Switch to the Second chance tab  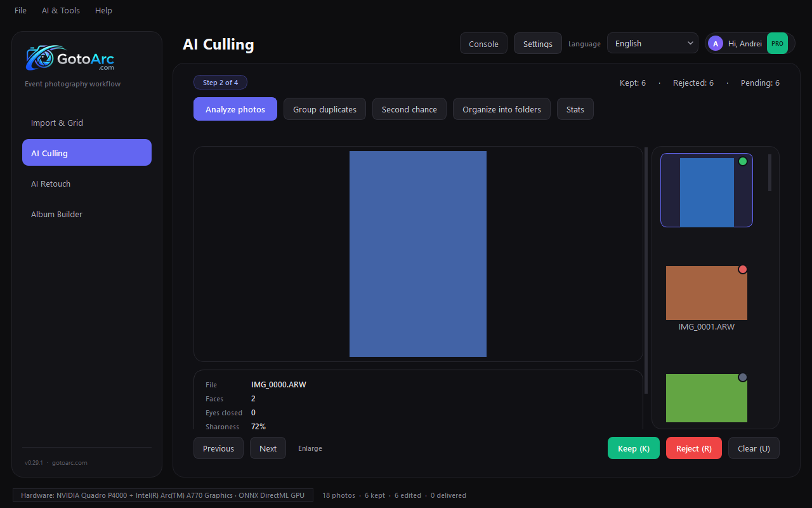coord(409,109)
